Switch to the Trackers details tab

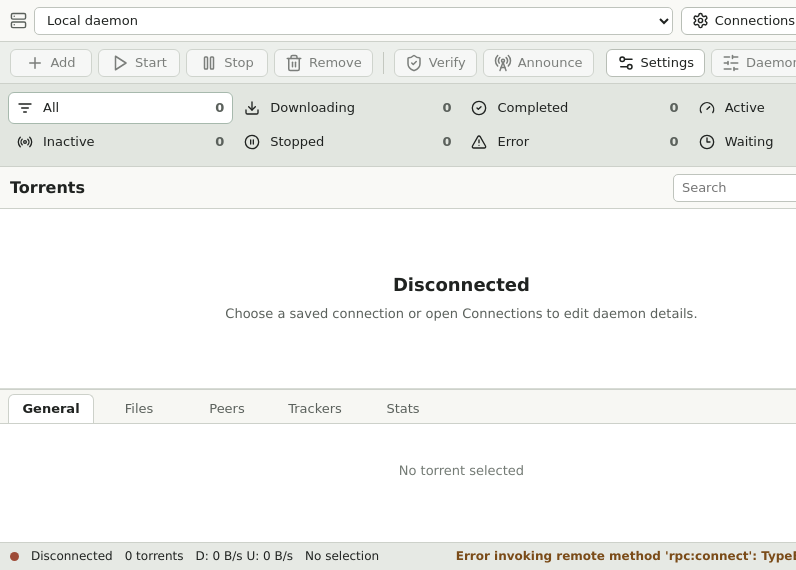pos(315,409)
